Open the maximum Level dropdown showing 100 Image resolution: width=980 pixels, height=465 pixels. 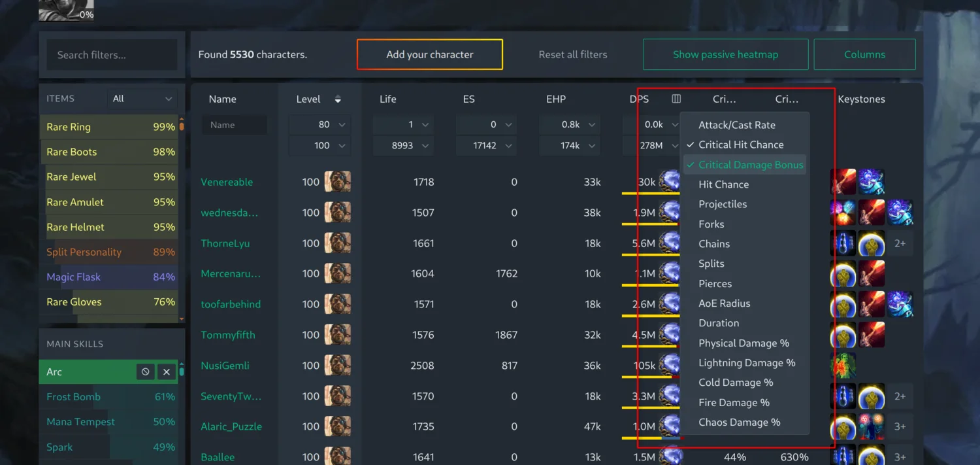tap(319, 145)
